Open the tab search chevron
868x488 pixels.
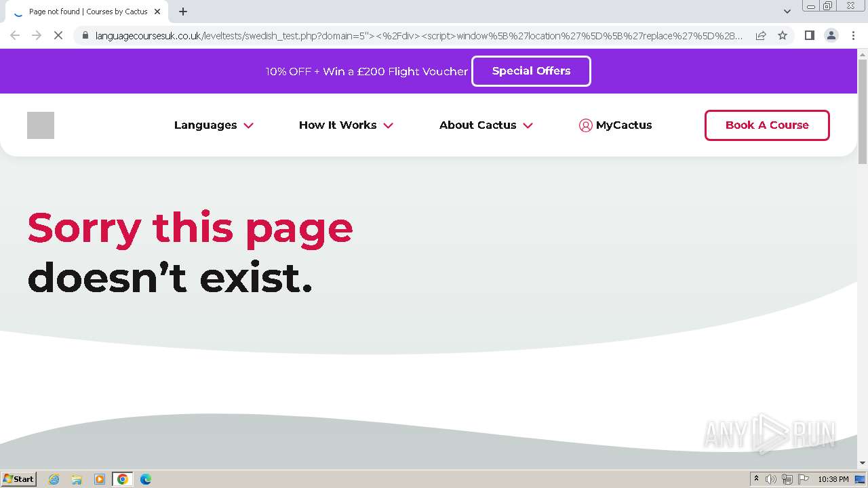787,12
